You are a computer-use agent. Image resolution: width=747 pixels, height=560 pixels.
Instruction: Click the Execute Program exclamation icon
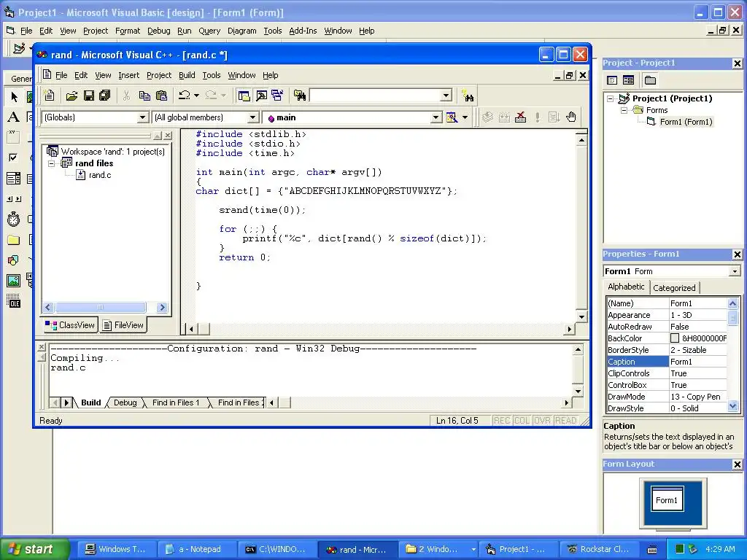(538, 117)
